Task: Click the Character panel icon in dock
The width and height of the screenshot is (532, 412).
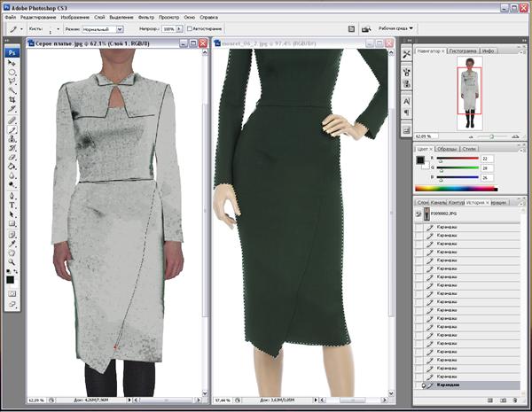Action: [x=405, y=100]
